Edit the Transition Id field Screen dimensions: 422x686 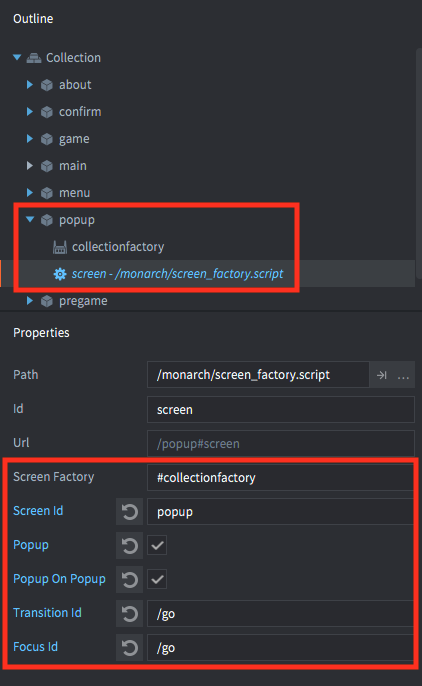click(x=280, y=613)
